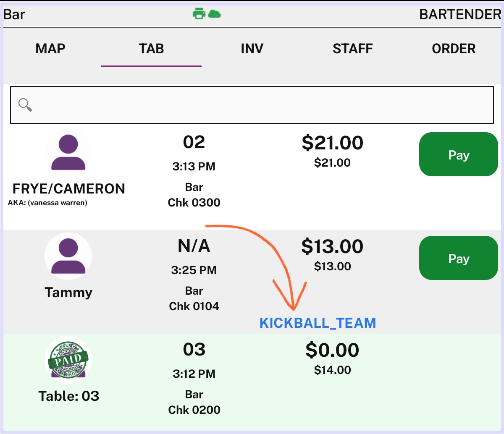Switch to the MAP tab
Viewport: 504px width, 434px height.
click(x=50, y=49)
